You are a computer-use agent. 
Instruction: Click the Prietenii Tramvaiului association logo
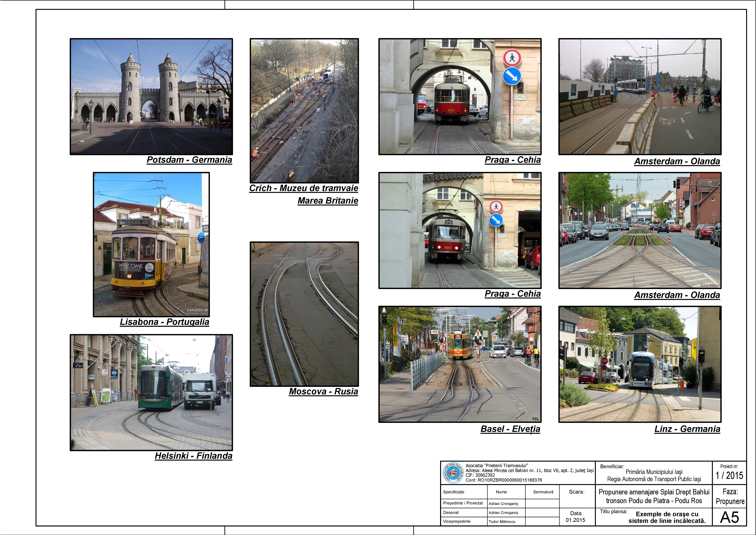coord(453,473)
